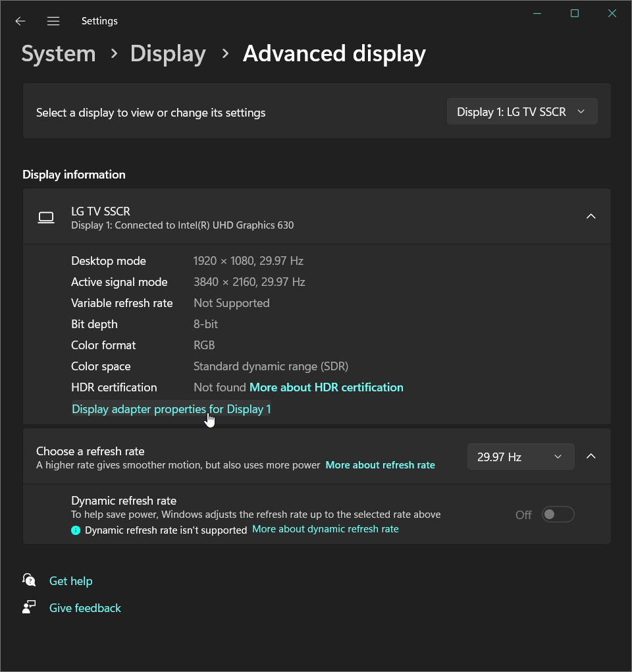Open More about dynamic refresh rate
This screenshot has width=632, height=672.
(x=325, y=529)
